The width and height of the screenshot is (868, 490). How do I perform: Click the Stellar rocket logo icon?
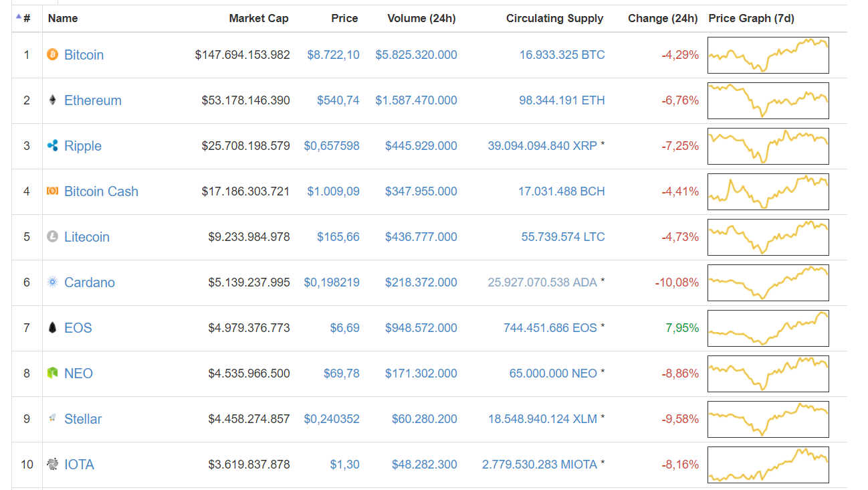pos(53,418)
